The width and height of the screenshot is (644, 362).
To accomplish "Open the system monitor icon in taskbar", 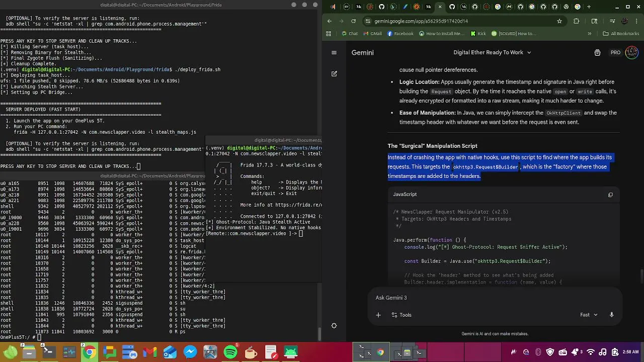I will pyautogui.click(x=69, y=352).
